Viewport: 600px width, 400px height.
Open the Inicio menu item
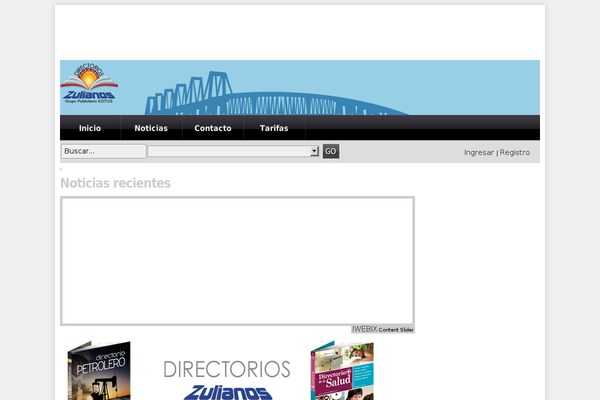[x=90, y=128]
